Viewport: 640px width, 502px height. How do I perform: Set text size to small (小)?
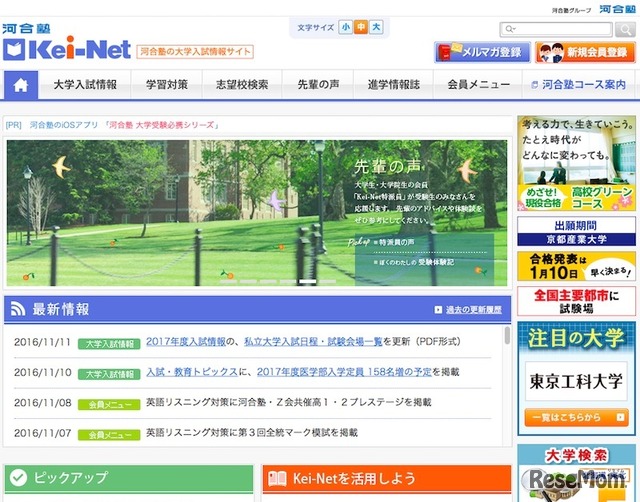pyautogui.click(x=345, y=27)
